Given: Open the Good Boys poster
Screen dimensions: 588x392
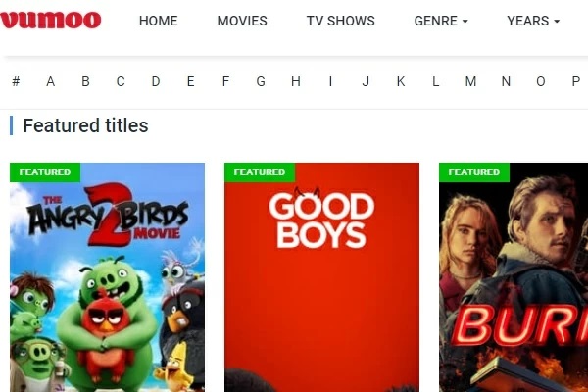Looking at the screenshot, I should (321, 277).
